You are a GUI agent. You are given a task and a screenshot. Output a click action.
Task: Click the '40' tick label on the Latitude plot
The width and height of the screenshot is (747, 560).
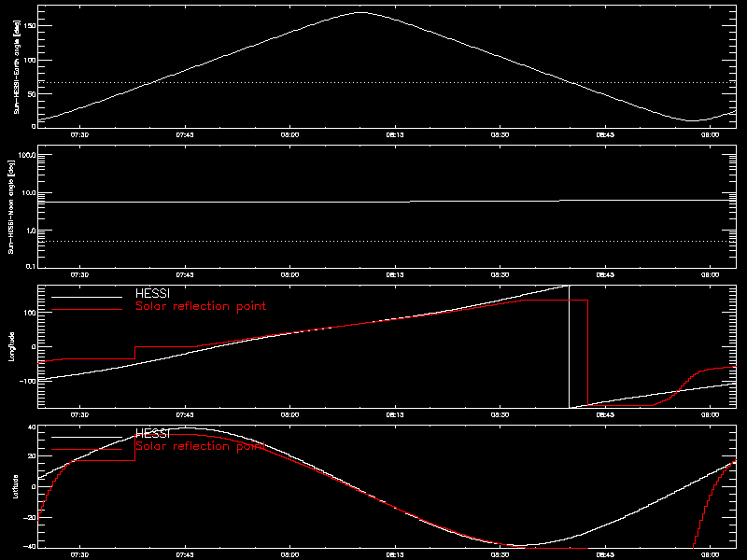pyautogui.click(x=32, y=427)
